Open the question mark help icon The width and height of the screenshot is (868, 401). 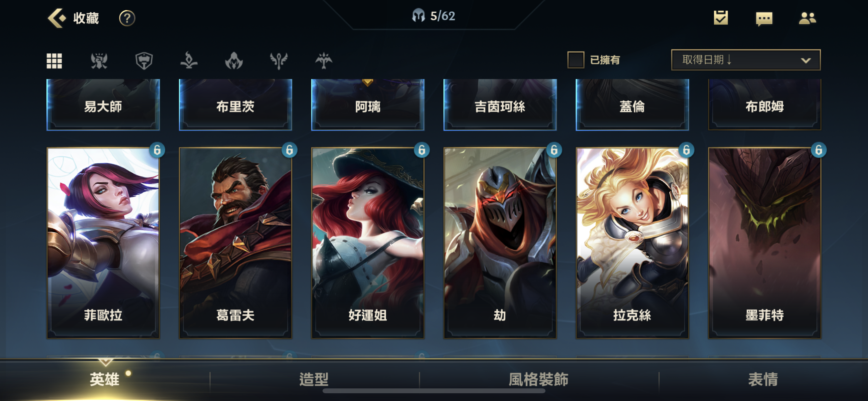(x=127, y=18)
